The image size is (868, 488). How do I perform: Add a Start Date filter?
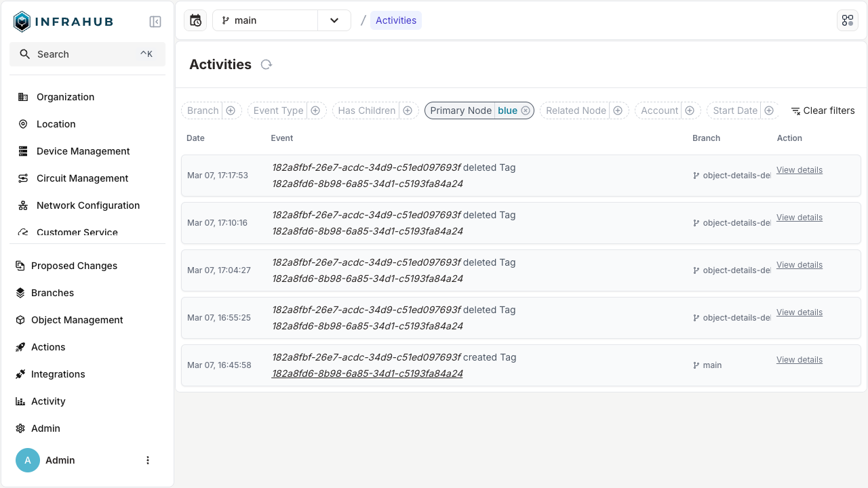click(769, 110)
